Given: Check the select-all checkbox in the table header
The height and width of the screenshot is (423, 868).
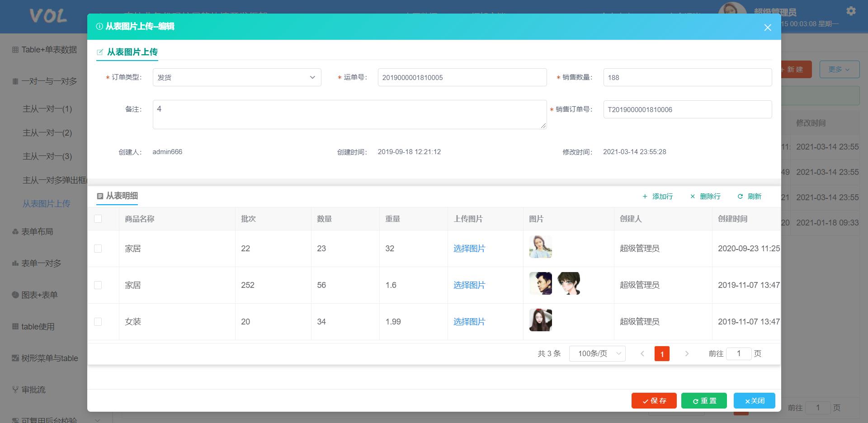Looking at the screenshot, I should 98,219.
